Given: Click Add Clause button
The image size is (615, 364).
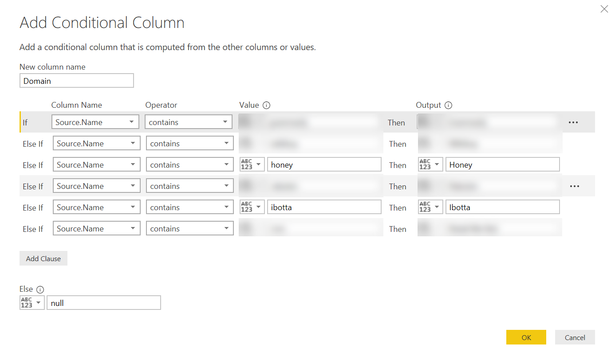Looking at the screenshot, I should pyautogui.click(x=43, y=258).
